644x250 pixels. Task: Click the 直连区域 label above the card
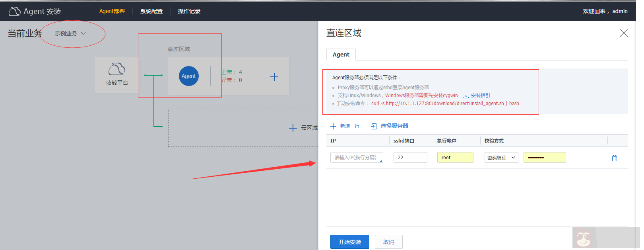(x=178, y=49)
